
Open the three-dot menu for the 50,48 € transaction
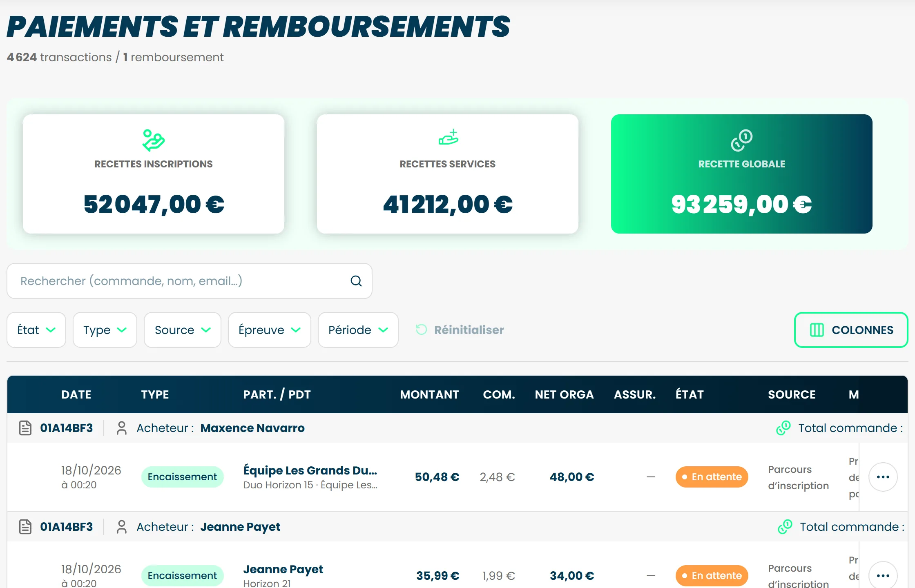coord(883,477)
